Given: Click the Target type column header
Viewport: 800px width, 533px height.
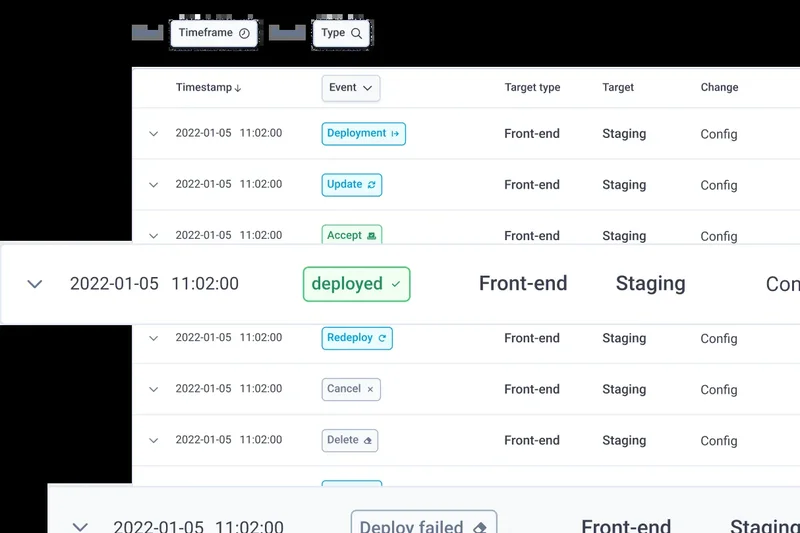Looking at the screenshot, I should click(532, 88).
